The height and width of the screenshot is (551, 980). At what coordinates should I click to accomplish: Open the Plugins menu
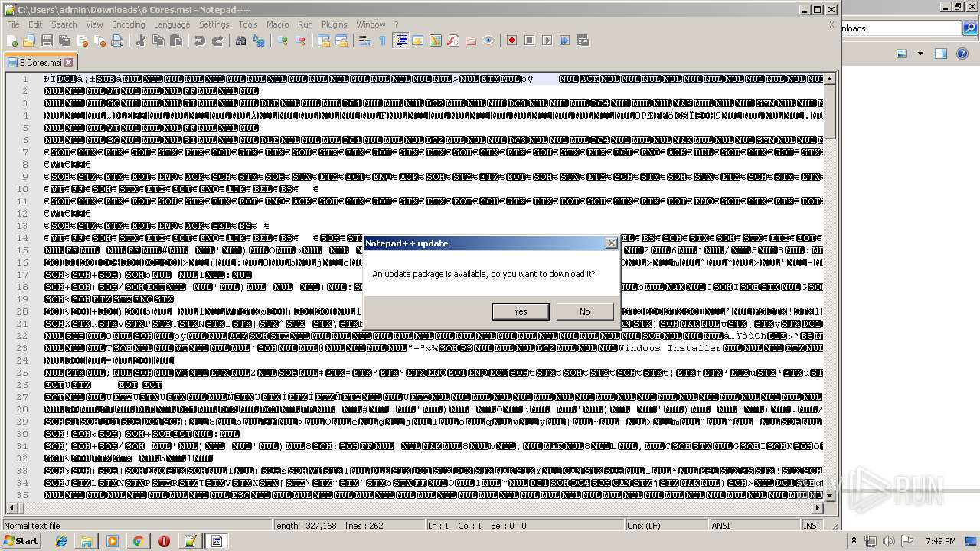coord(334,24)
